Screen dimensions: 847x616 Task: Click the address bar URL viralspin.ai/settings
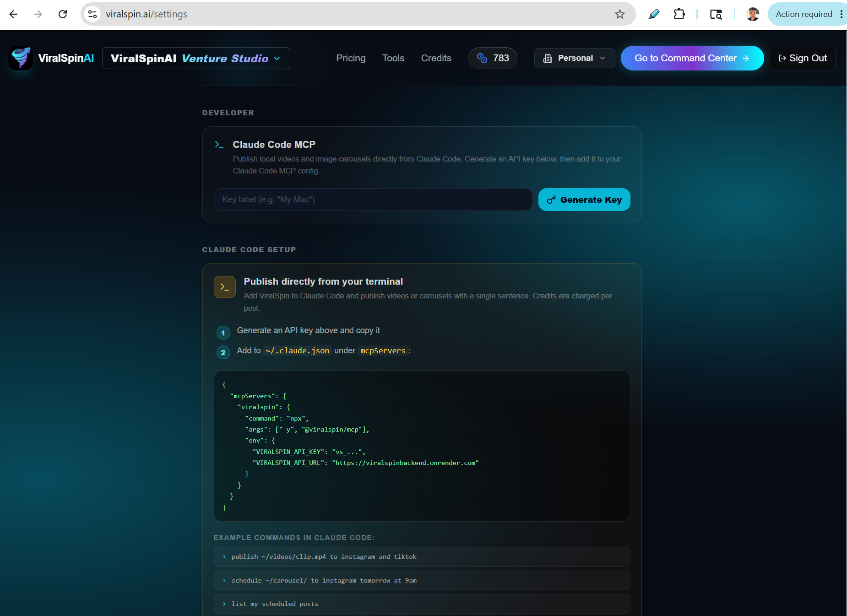[147, 14]
